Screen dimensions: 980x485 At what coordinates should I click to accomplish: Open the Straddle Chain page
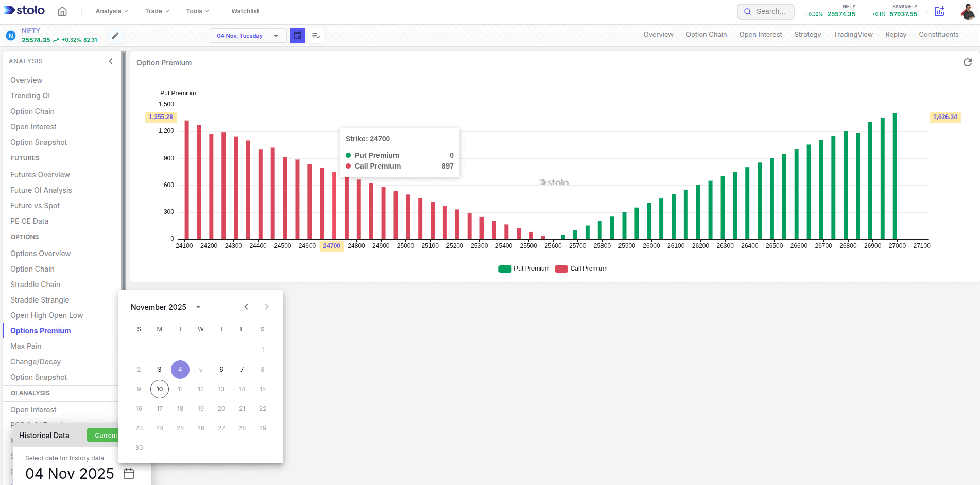point(35,284)
